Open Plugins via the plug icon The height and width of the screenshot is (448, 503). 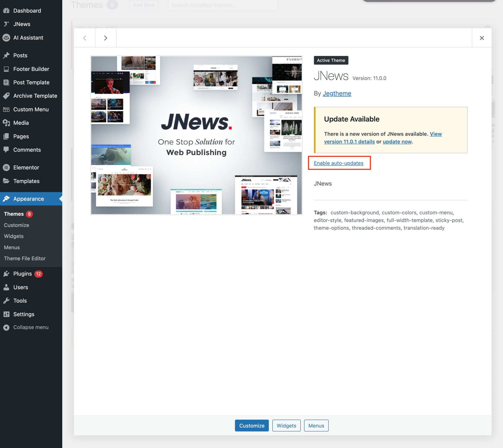pos(6,274)
